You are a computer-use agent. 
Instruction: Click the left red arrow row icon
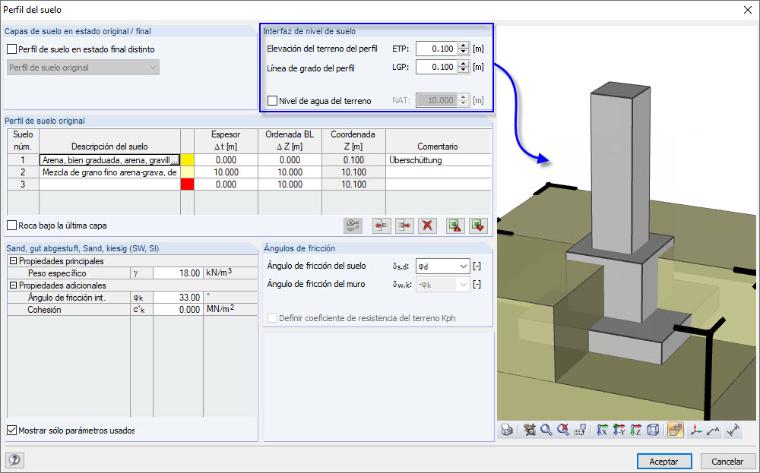point(381,225)
